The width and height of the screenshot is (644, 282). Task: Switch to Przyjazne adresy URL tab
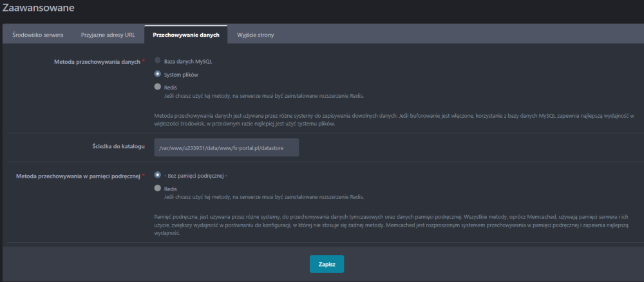tap(108, 35)
